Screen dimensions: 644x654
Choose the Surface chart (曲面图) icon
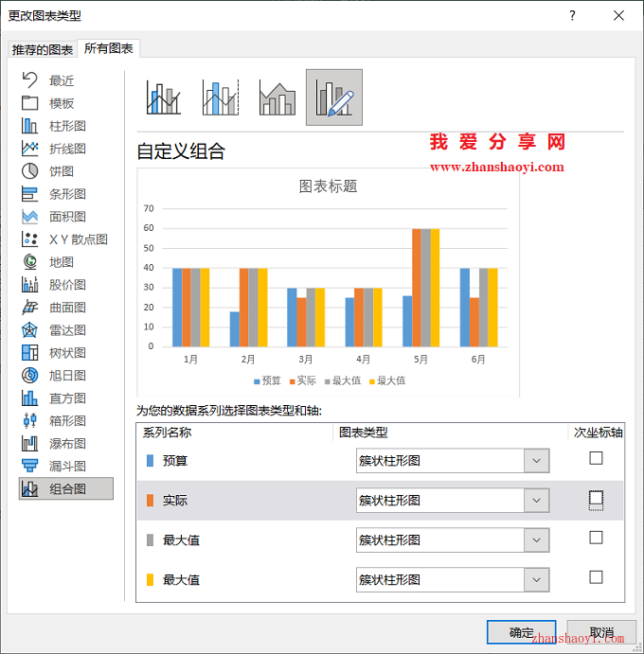pyautogui.click(x=29, y=308)
